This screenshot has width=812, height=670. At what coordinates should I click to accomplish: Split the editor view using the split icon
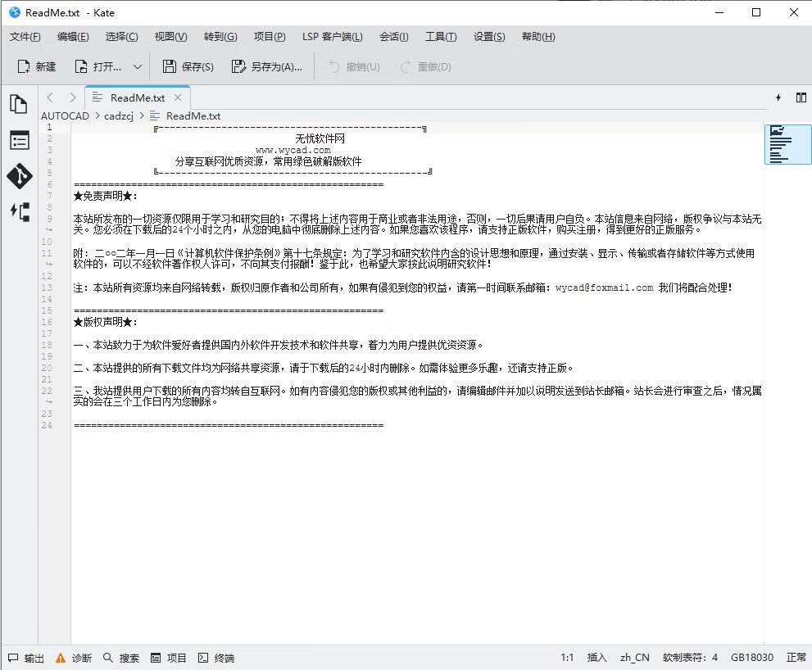(x=801, y=97)
